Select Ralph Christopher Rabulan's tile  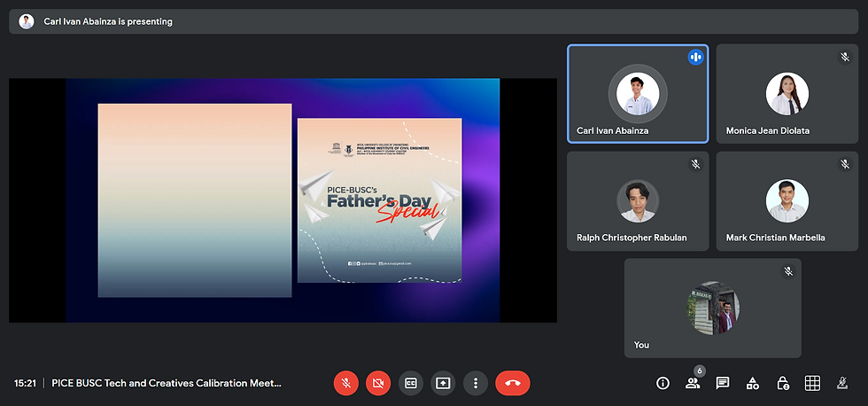coord(638,201)
